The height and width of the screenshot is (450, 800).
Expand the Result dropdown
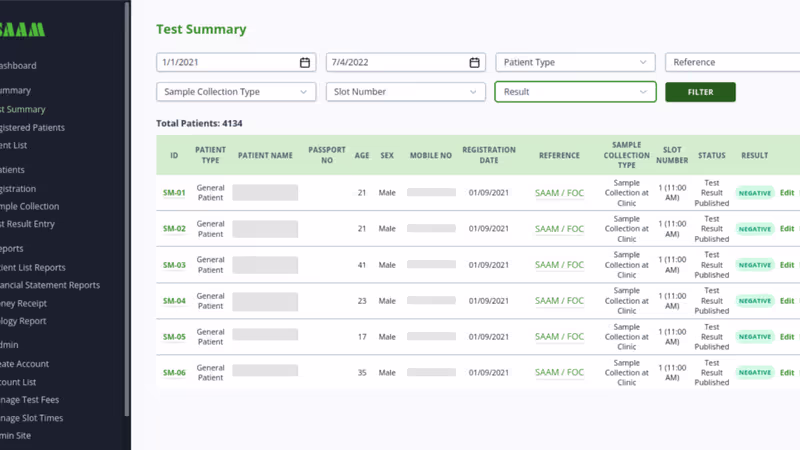pyautogui.click(x=575, y=92)
